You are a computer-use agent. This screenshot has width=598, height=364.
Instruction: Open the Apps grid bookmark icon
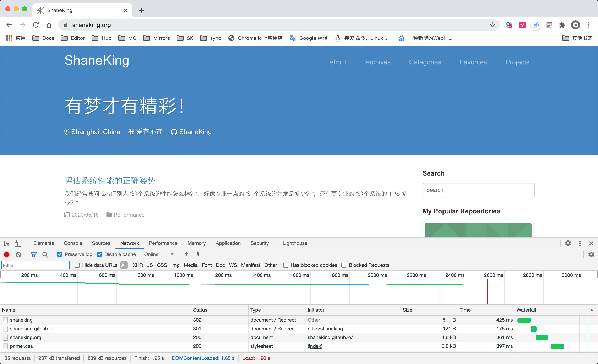click(9, 38)
